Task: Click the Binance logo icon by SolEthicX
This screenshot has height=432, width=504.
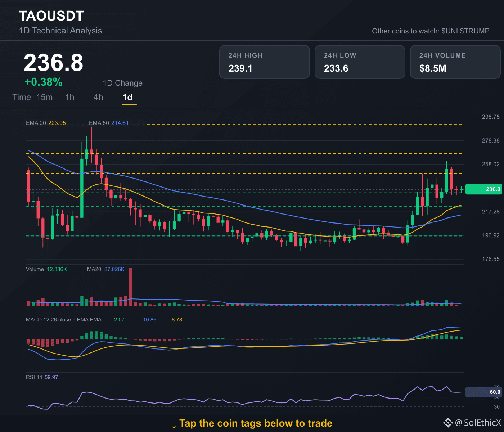Action: coord(448,423)
